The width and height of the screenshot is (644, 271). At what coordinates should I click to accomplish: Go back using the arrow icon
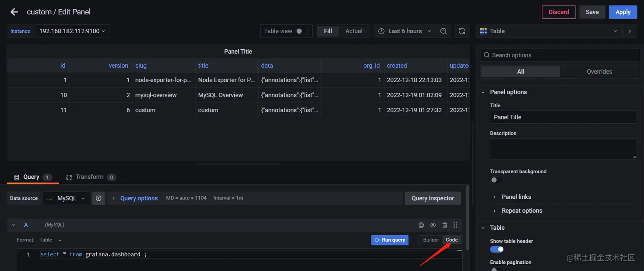(14, 12)
